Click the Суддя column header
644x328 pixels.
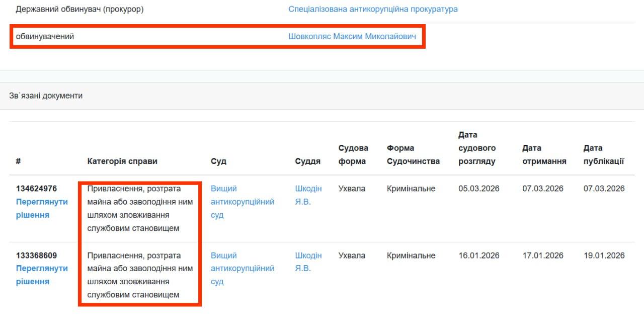tap(308, 161)
